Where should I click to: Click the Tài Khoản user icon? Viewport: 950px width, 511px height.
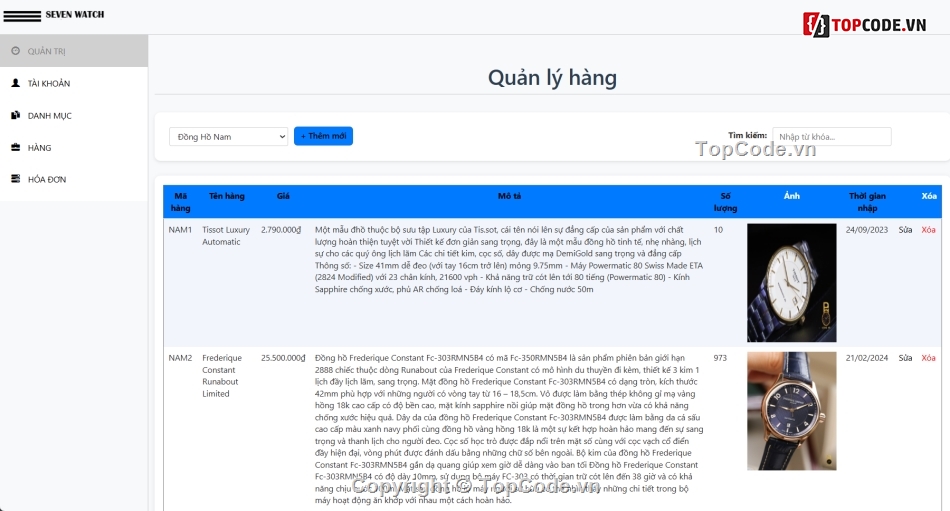[15, 83]
